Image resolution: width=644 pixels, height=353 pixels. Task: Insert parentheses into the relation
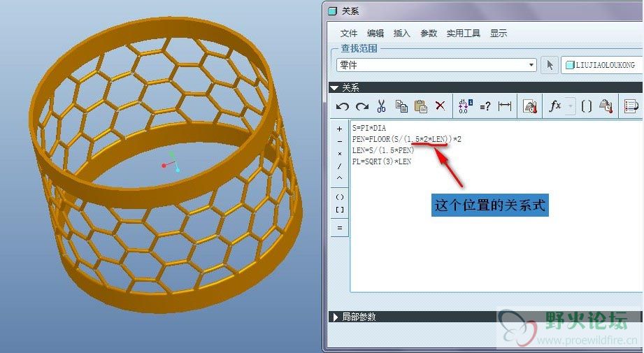click(340, 197)
